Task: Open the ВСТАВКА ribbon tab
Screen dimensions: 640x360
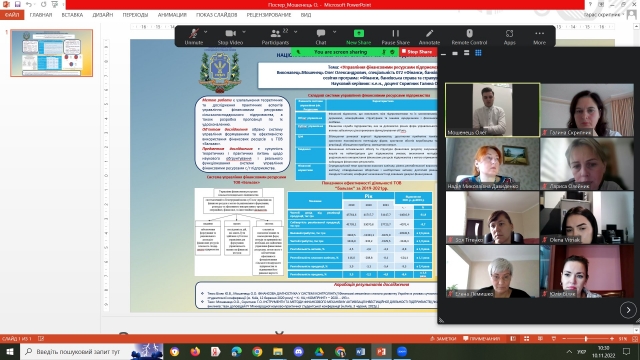Action: [72, 15]
